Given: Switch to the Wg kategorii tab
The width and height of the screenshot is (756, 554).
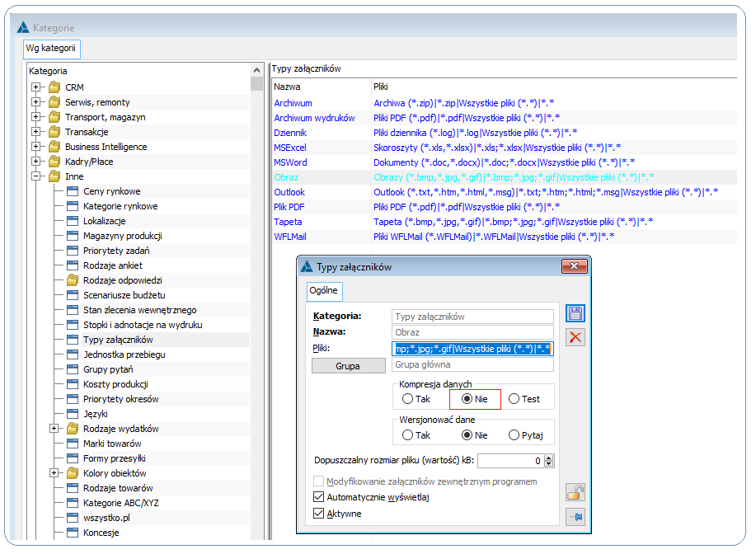Looking at the screenshot, I should click(x=51, y=49).
